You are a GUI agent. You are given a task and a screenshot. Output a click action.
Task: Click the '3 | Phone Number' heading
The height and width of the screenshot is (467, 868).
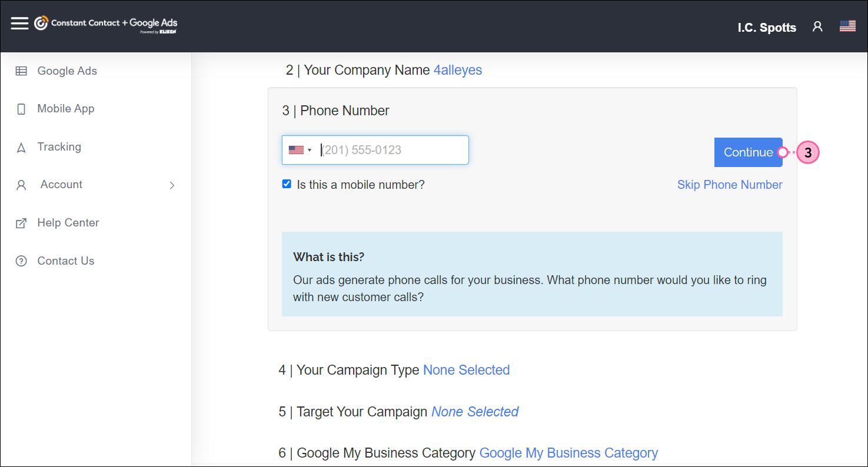(335, 111)
